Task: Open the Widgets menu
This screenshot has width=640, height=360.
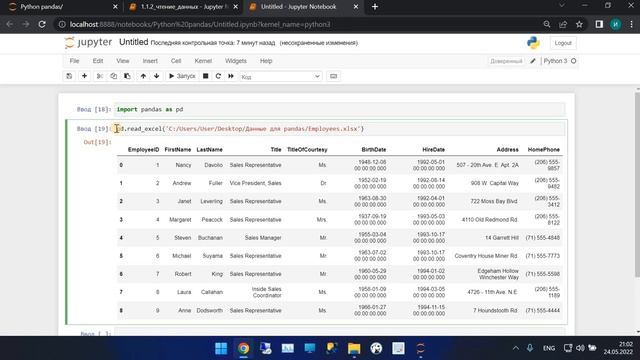Action: [236, 61]
